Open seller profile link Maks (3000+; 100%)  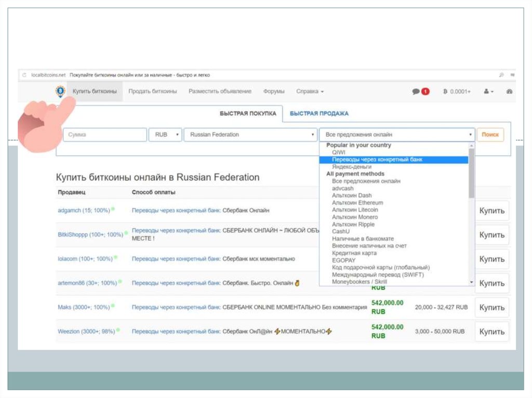click(x=84, y=307)
